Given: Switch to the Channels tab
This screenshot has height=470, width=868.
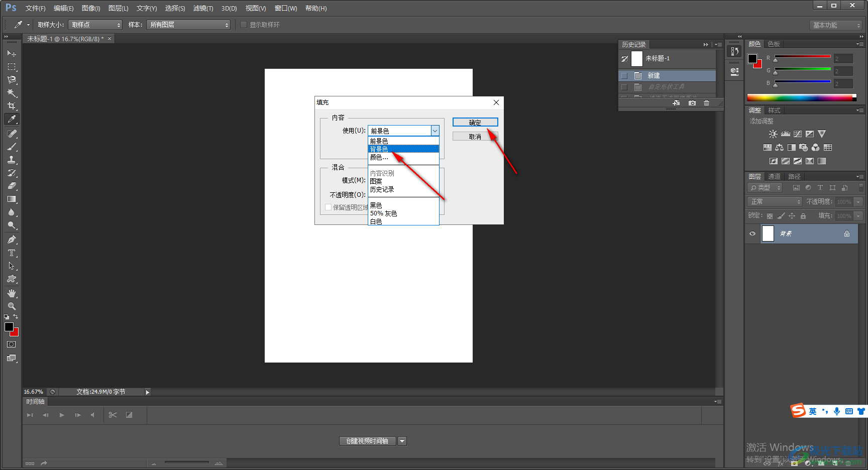Looking at the screenshot, I should [774, 177].
